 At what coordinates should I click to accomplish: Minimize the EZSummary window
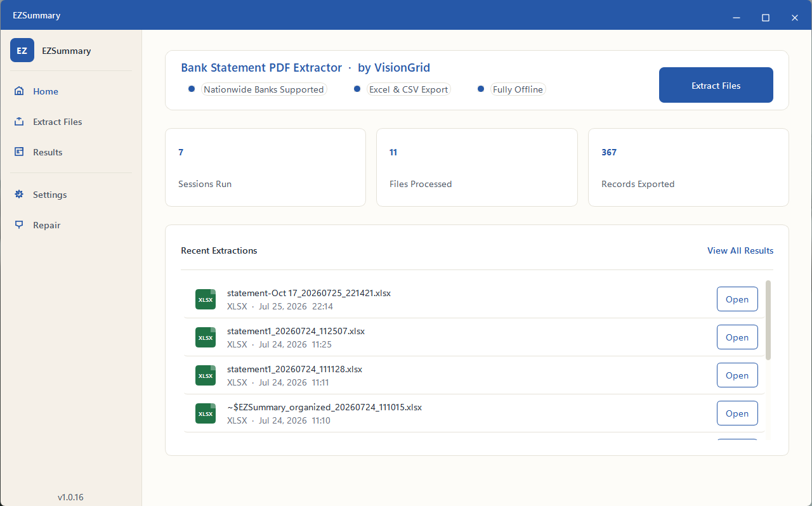click(737, 18)
